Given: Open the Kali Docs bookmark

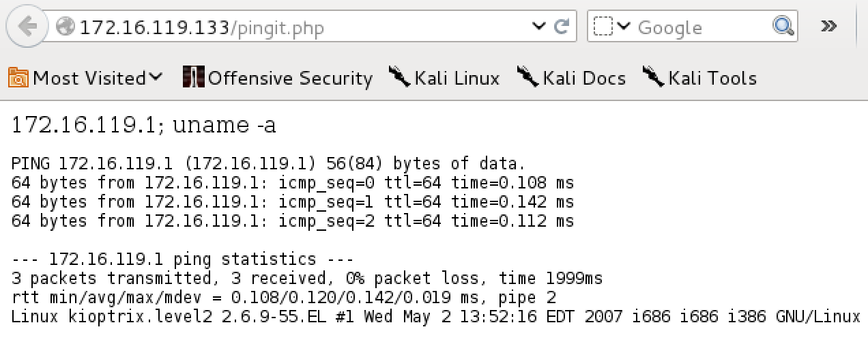Looking at the screenshot, I should coord(572,78).
